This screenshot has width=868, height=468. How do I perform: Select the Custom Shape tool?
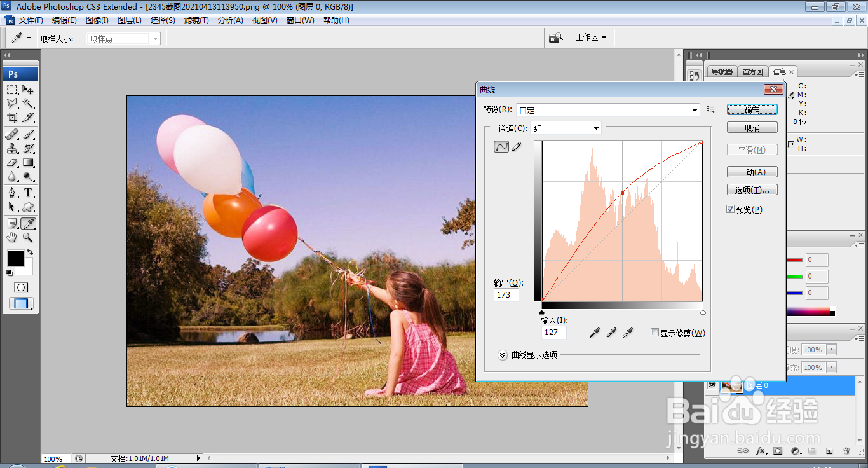(28, 207)
